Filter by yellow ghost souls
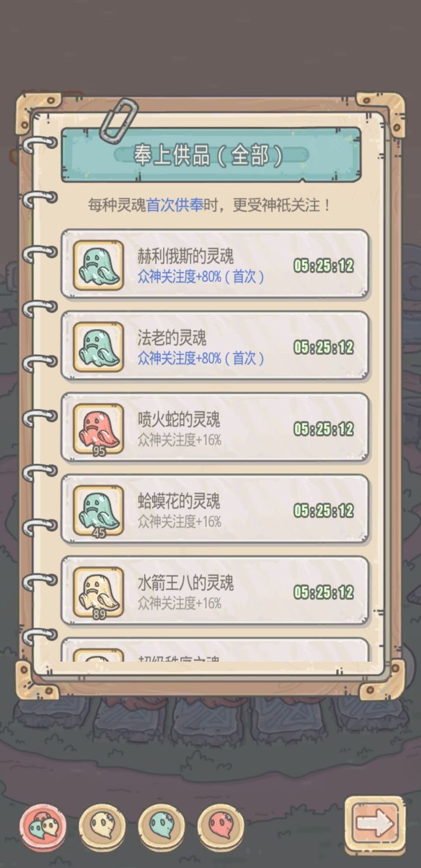Screen dimensions: 421x868 tap(102, 825)
